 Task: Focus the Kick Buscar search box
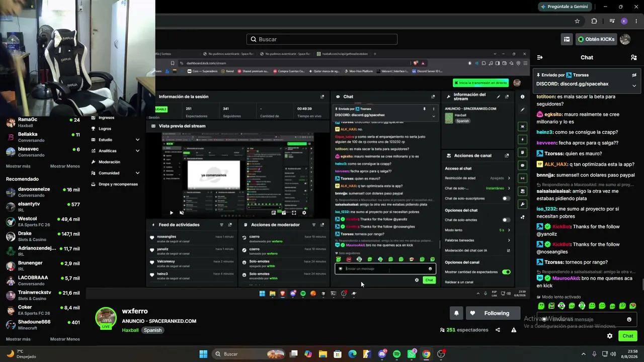click(322, 39)
